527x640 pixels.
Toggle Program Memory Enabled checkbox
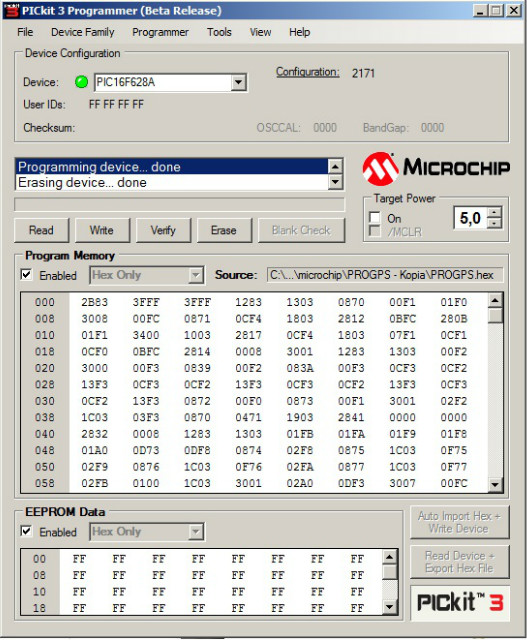(27, 274)
